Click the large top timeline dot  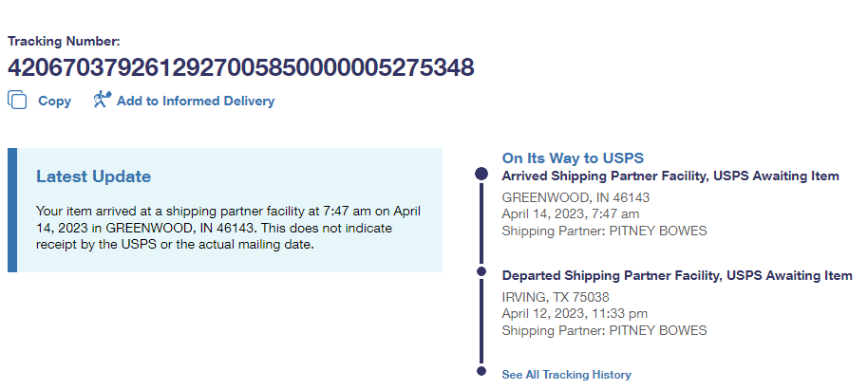481,175
